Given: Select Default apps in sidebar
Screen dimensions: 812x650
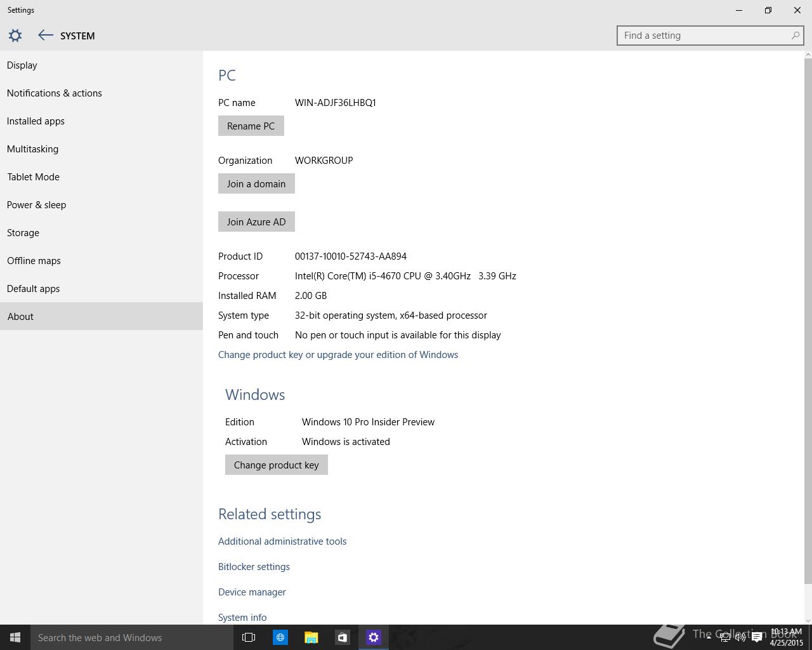Looking at the screenshot, I should tap(101, 289).
